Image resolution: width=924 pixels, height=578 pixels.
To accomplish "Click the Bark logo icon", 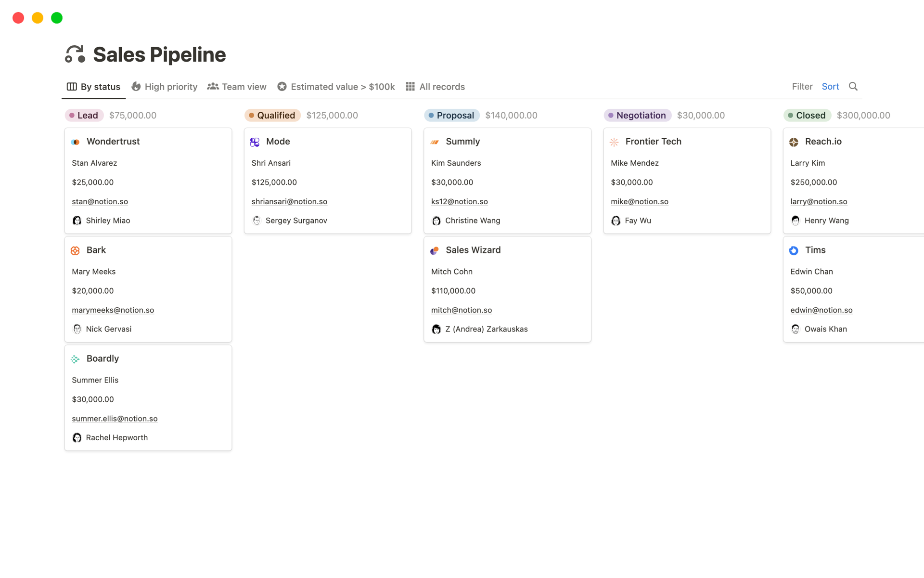I will tap(76, 250).
